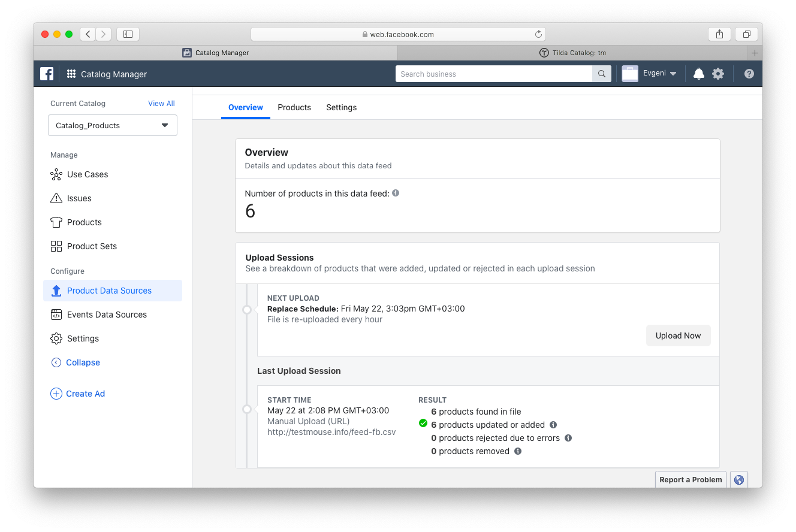Click info icon beside number of products

(x=396, y=193)
